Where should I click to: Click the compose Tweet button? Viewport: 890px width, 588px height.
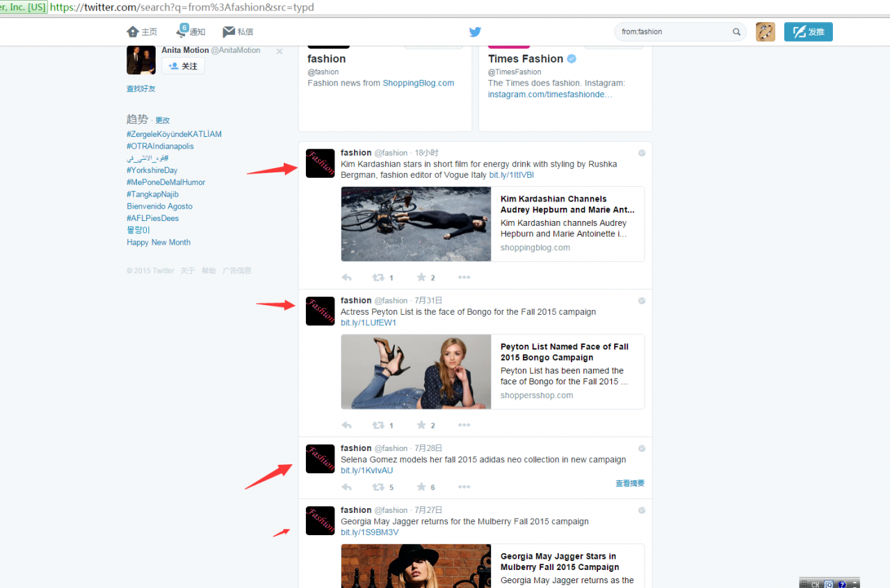coord(808,32)
